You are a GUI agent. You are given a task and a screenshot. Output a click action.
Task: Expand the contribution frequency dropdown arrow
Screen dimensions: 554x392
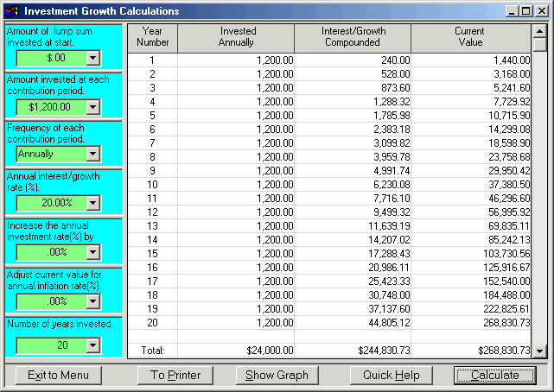(93, 154)
